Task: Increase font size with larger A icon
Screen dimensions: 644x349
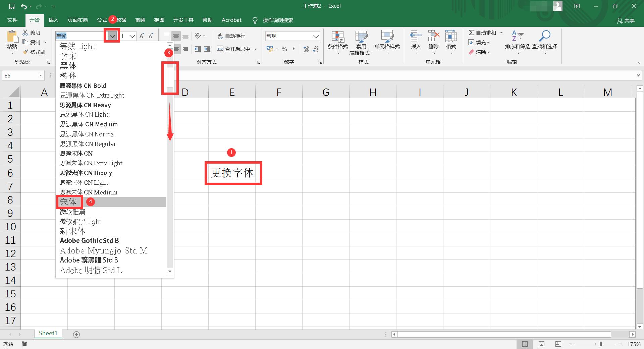Action: click(142, 36)
